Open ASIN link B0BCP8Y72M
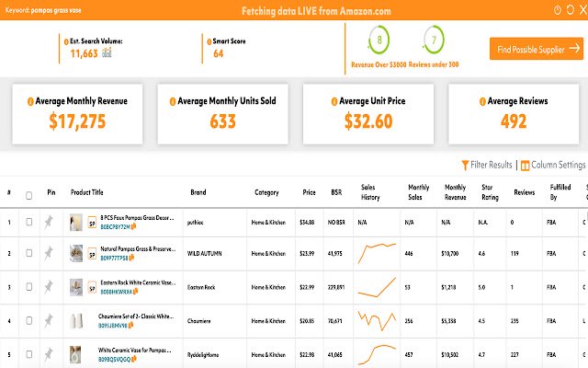Viewport: 588px width, 368px height. pos(115,227)
